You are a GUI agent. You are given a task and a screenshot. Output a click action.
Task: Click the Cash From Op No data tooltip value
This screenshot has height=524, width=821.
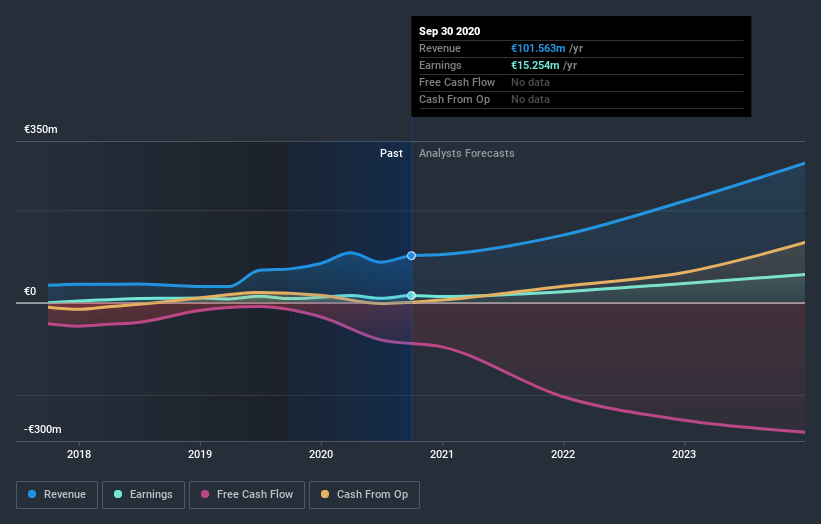coord(530,99)
